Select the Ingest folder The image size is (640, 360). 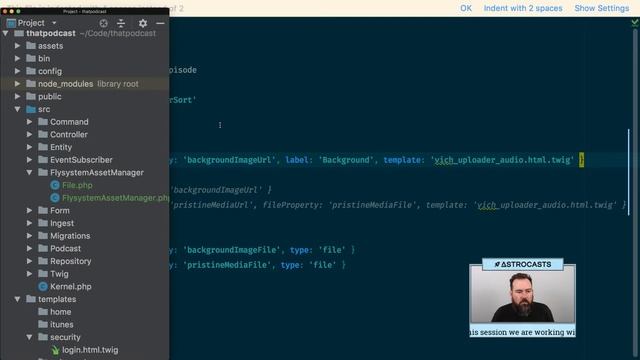coord(62,223)
